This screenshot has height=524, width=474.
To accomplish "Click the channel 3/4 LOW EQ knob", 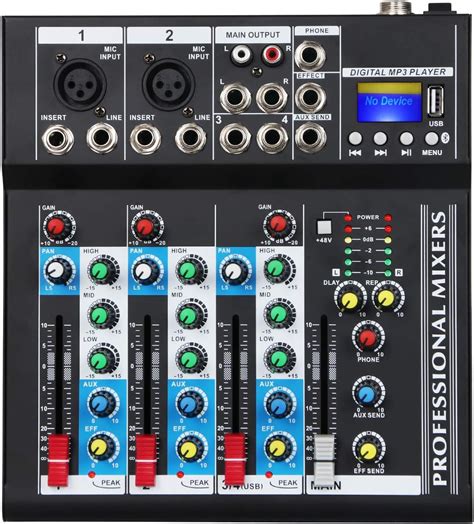I will pyautogui.click(x=278, y=359).
